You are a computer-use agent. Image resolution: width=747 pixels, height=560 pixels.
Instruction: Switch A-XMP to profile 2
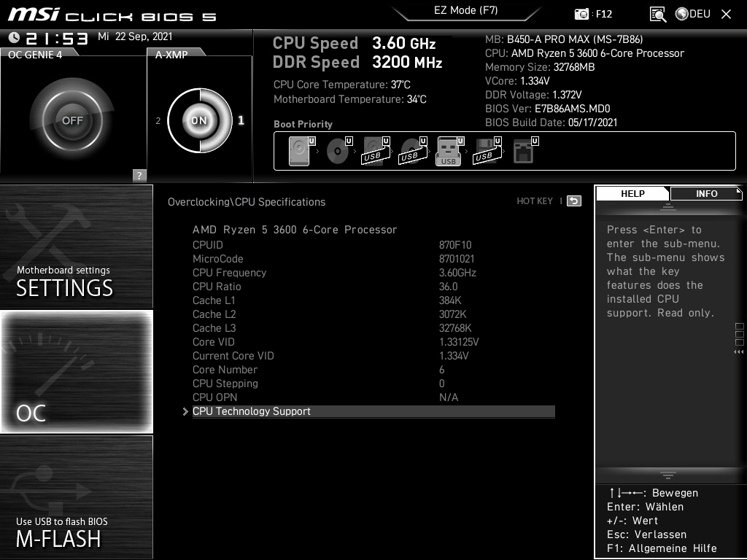point(158,121)
